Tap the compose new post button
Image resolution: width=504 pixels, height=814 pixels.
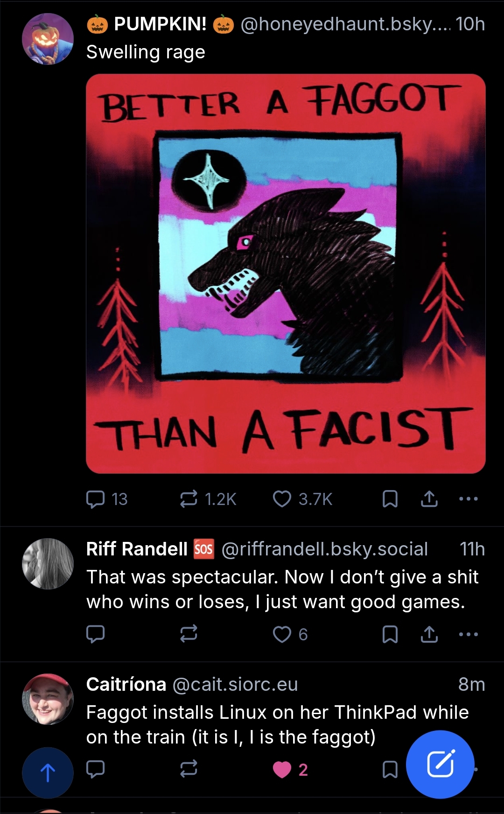click(440, 764)
